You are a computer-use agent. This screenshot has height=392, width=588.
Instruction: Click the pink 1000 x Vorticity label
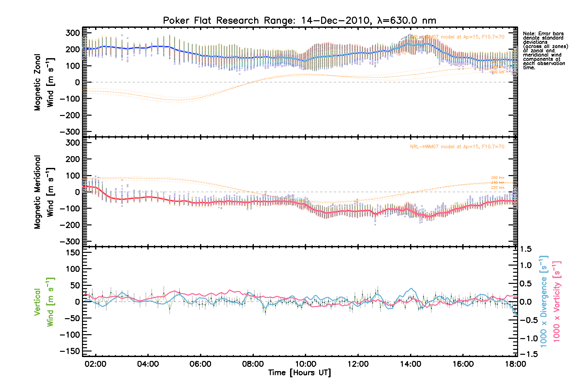coord(557,301)
